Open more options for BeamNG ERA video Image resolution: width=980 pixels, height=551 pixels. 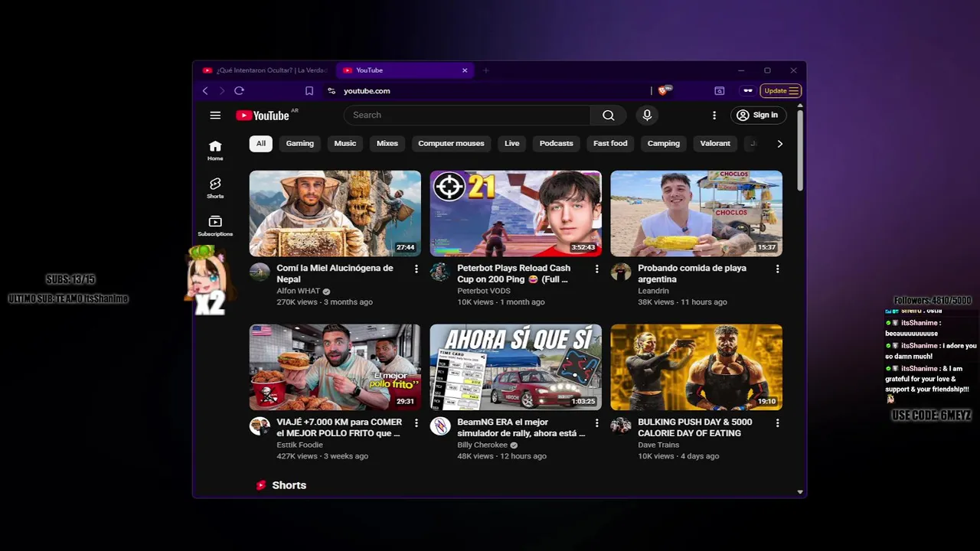597,423
